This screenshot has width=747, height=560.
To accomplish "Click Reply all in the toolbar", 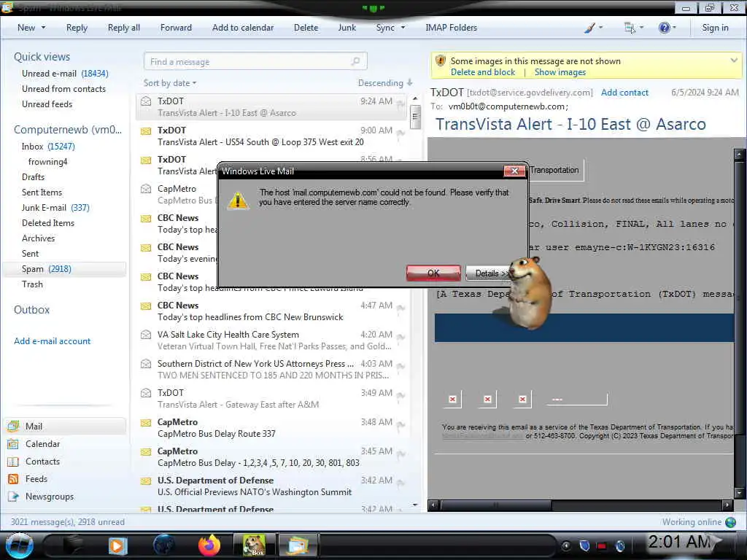I will click(124, 28).
